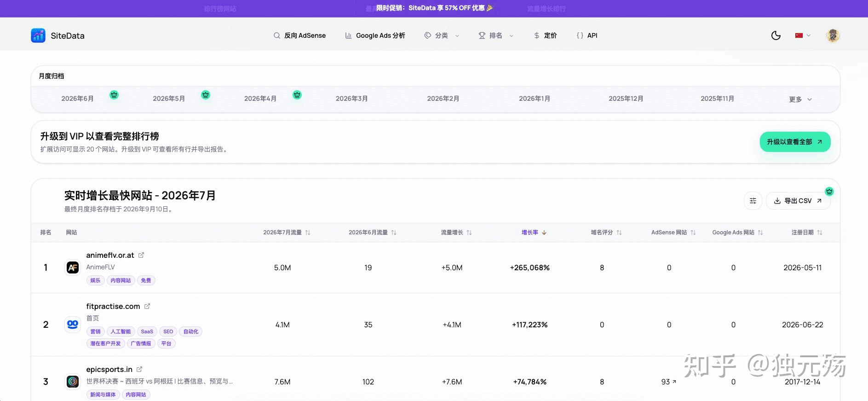Click 升级以查看全部 upgrade button
This screenshot has height=401, width=868.
tap(795, 142)
